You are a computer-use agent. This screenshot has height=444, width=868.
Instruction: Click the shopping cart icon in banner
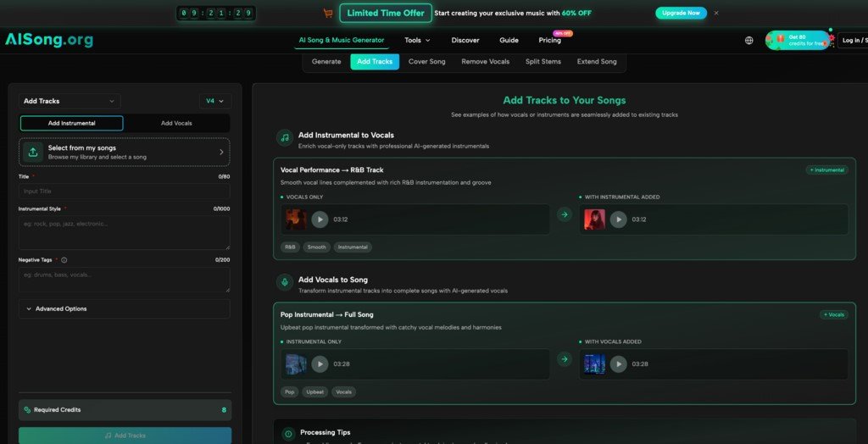tap(328, 14)
